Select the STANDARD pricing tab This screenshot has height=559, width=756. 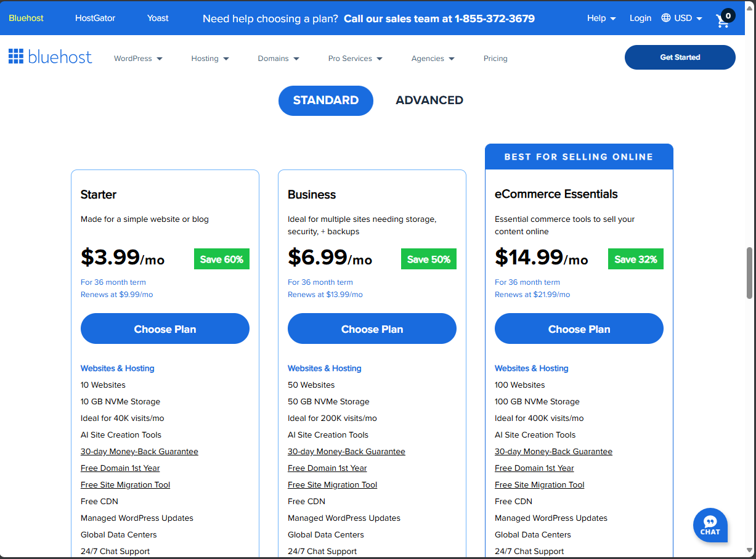(325, 100)
